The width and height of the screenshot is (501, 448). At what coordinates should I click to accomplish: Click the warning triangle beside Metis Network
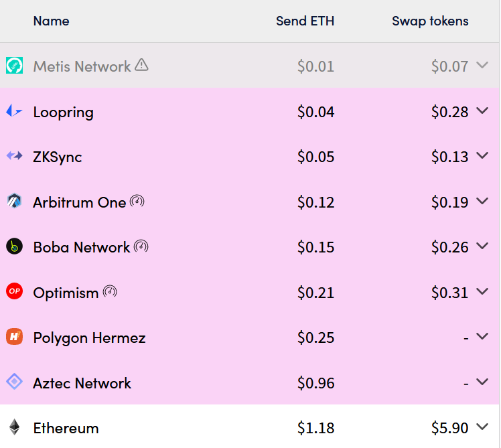pos(141,65)
